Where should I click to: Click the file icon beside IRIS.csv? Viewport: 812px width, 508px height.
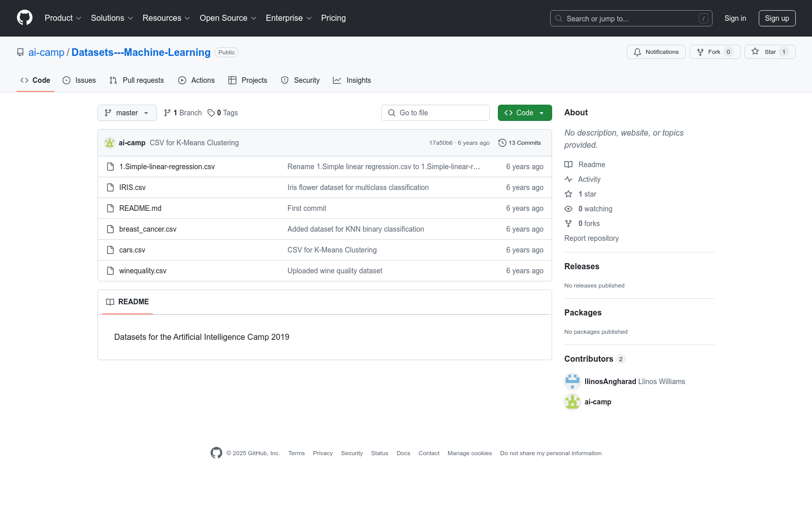[110, 187]
